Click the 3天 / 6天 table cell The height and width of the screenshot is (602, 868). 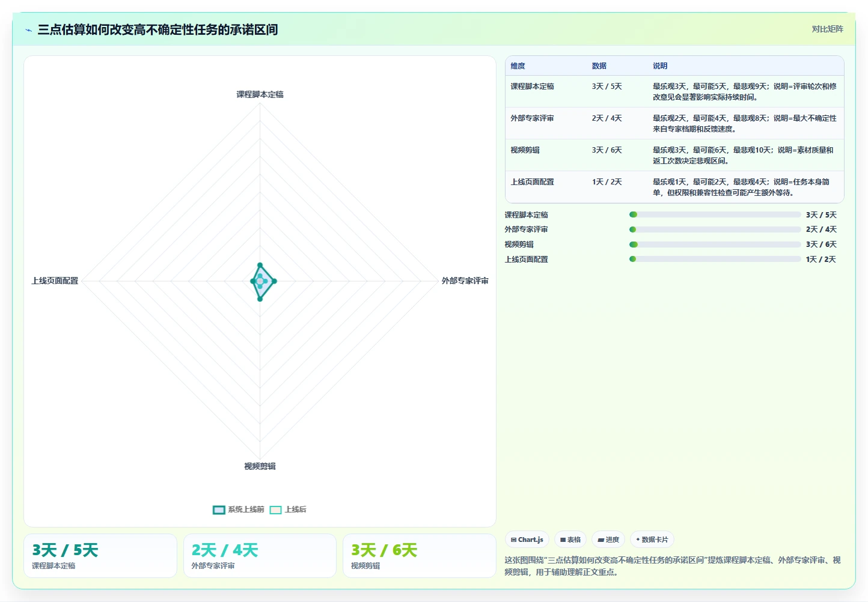click(607, 150)
